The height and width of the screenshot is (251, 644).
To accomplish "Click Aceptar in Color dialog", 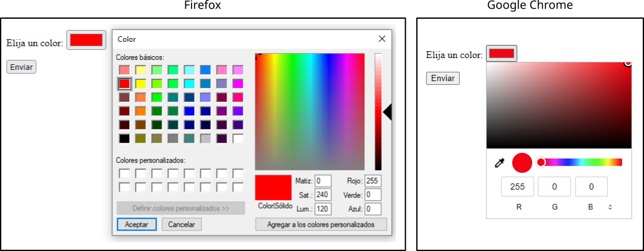I will [x=137, y=224].
